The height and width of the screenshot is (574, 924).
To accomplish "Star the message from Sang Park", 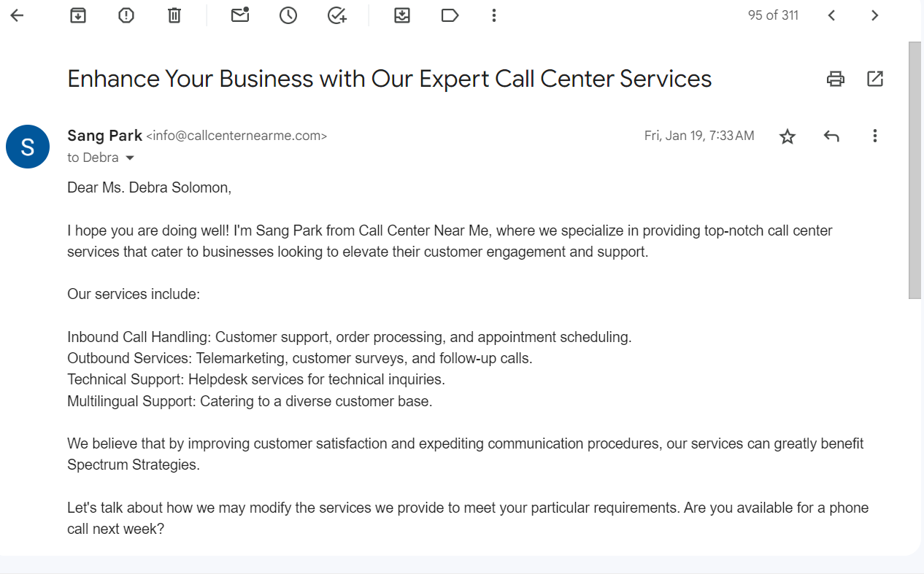I will coord(788,136).
